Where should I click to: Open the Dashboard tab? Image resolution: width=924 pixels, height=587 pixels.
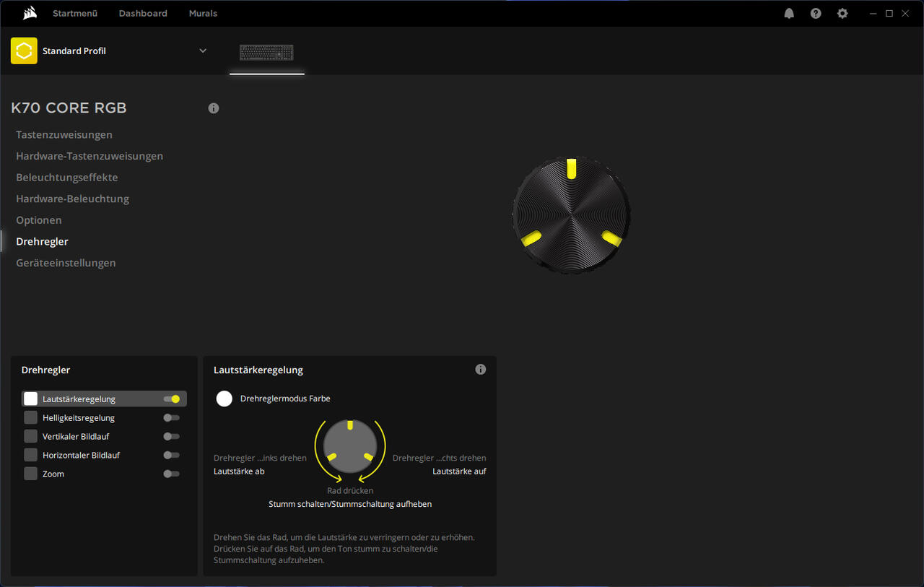click(143, 14)
